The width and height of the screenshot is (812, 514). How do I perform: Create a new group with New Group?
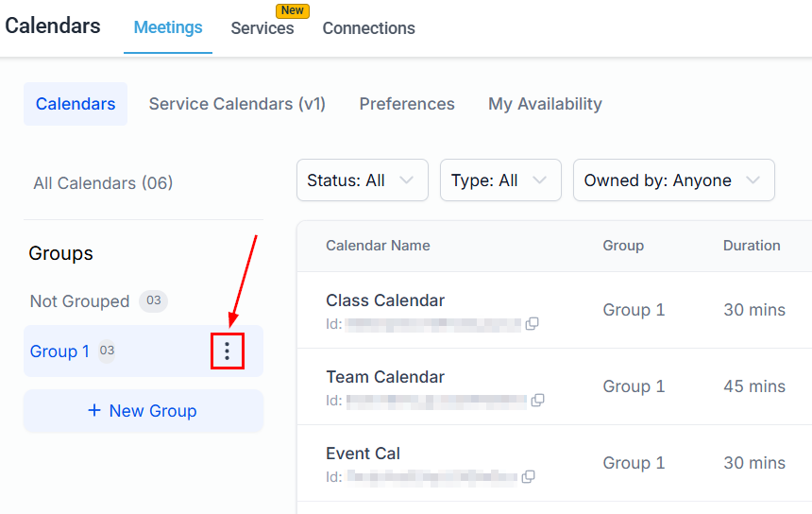tap(144, 411)
